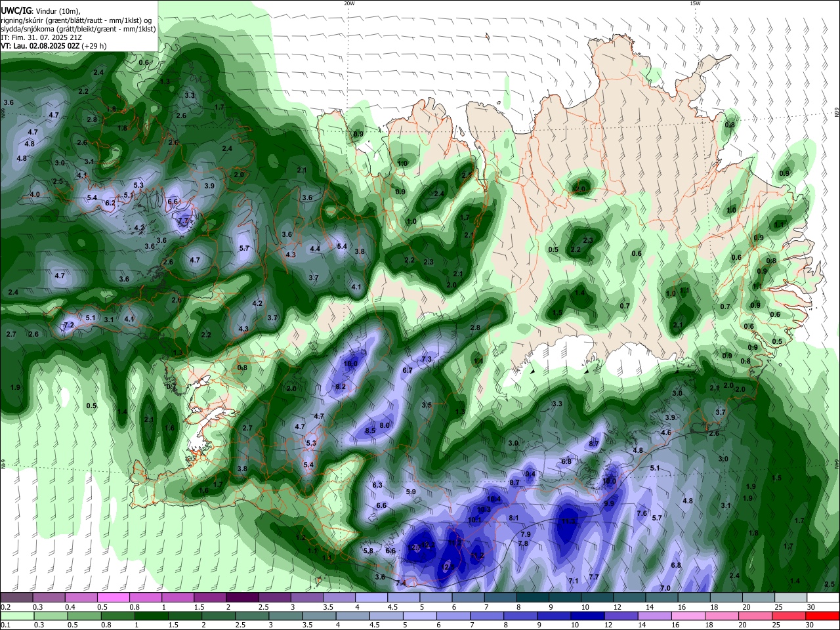Click the 7.9 precipitation value
The width and height of the screenshot is (840, 630).
tap(526, 535)
